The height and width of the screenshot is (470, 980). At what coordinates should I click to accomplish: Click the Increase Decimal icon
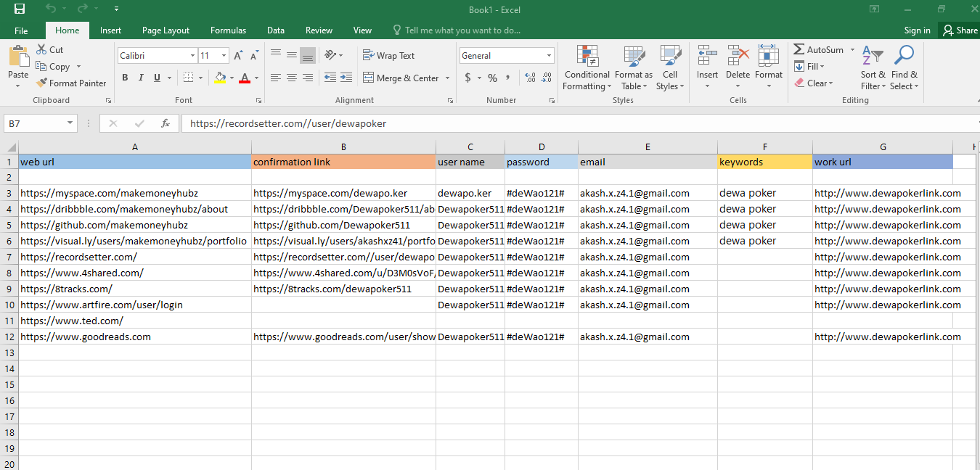point(528,78)
